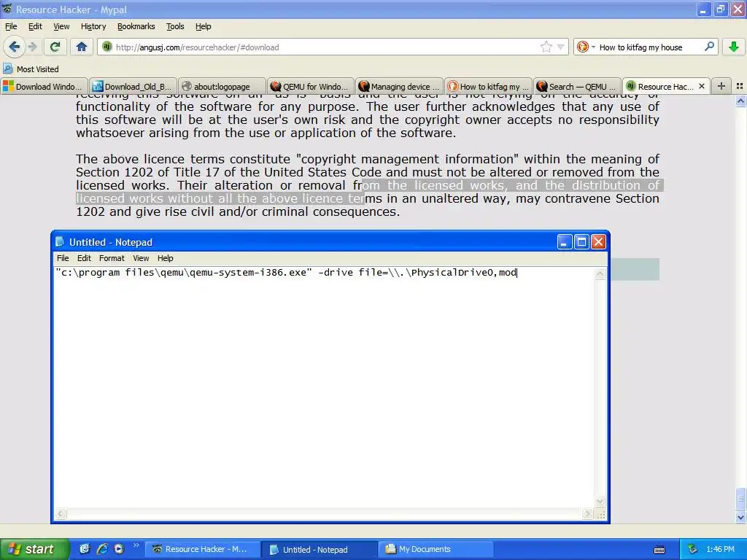This screenshot has height=560, width=747.
Task: Minimize the Notepad window
Action: click(x=565, y=242)
